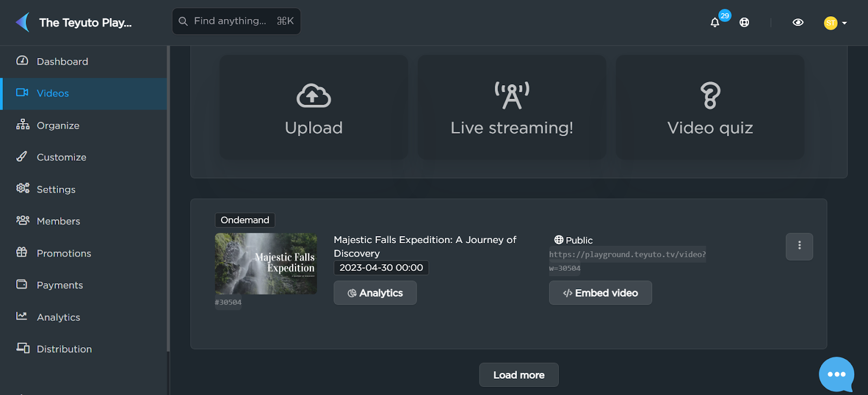Screen dimensions: 868x395
Task: Click the Upload card
Action: point(314,107)
